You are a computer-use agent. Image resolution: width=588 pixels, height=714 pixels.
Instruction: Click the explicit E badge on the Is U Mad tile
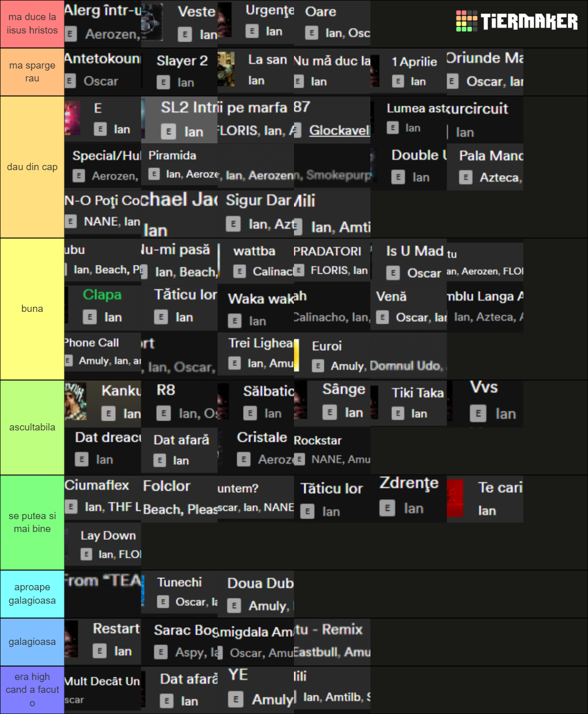click(x=393, y=273)
